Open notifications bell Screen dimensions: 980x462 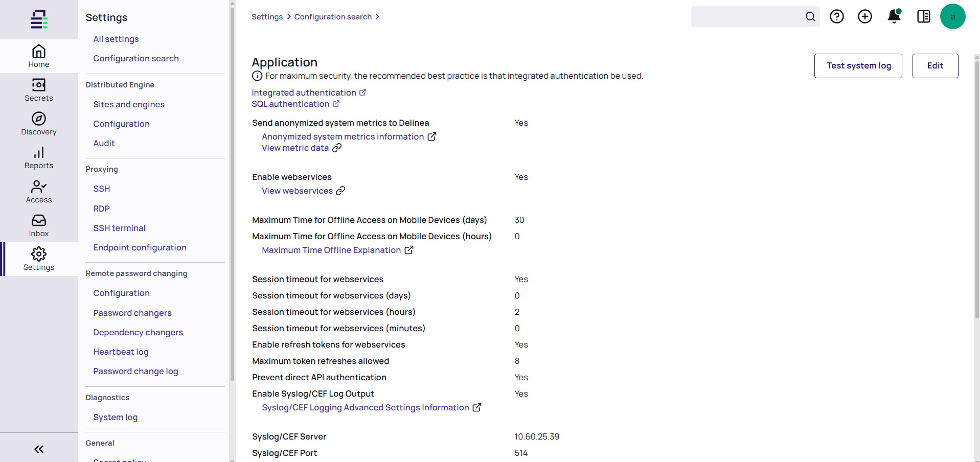[894, 17]
